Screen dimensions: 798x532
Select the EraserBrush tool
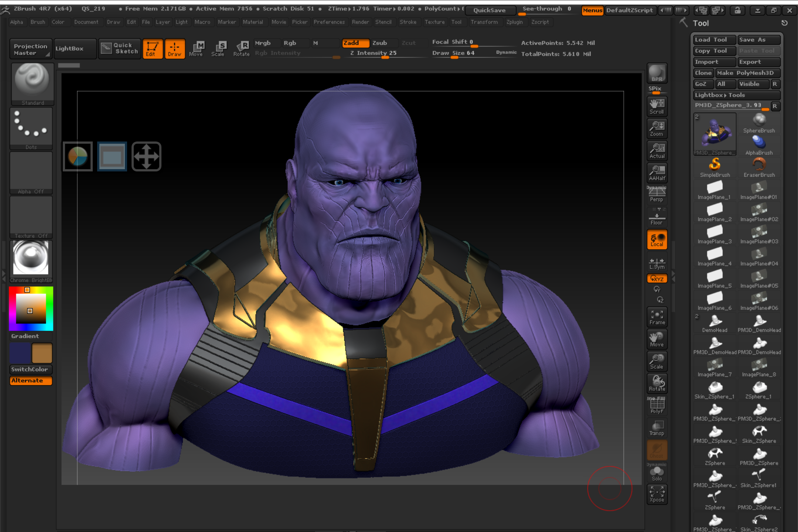click(759, 167)
